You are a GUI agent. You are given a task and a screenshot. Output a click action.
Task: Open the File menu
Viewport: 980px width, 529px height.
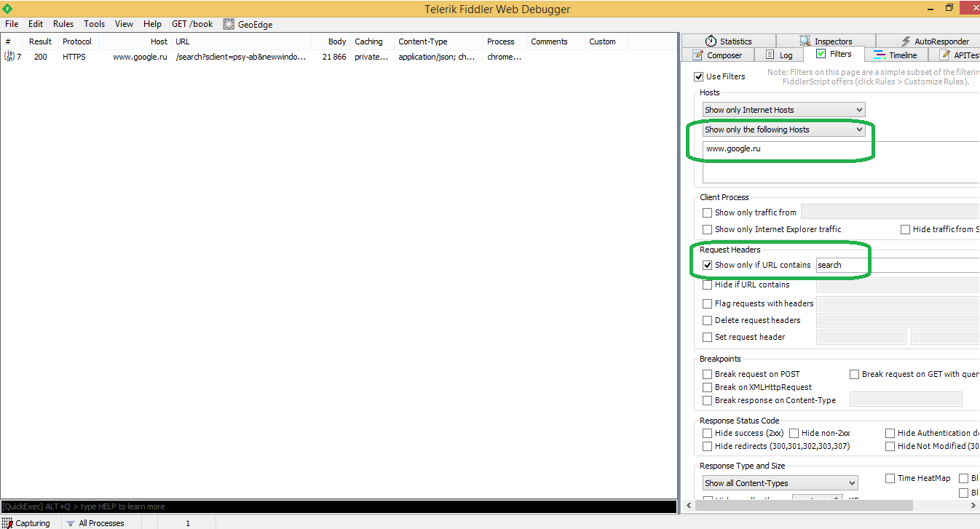point(12,24)
